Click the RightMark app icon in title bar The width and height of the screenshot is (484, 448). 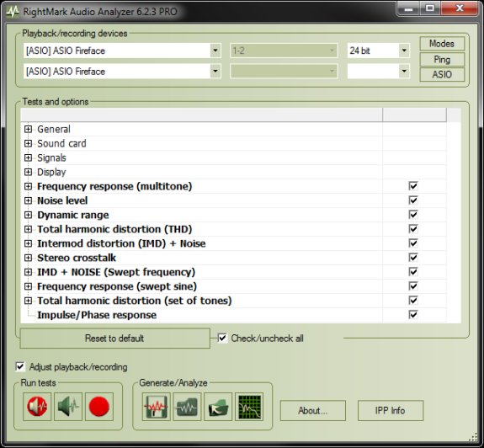point(13,12)
